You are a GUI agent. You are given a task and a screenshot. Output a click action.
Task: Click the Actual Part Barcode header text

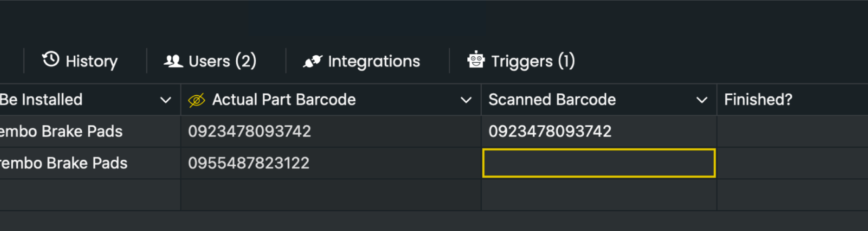pyautogui.click(x=284, y=100)
